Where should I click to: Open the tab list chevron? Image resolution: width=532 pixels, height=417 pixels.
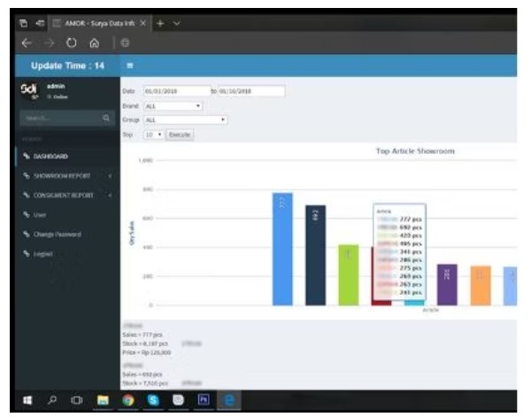click(x=176, y=23)
